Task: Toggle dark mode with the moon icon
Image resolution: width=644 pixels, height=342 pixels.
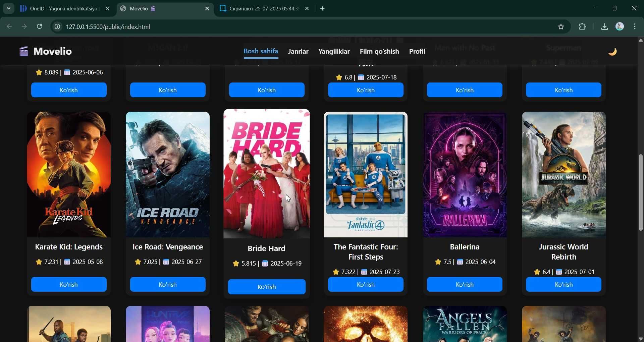Action: [x=612, y=51]
